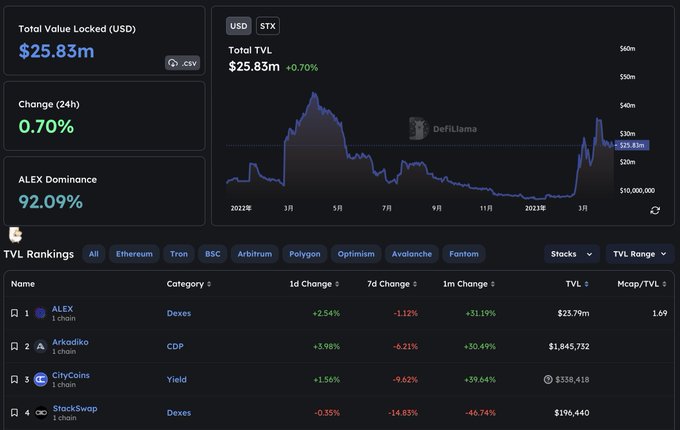Click StackSwap TVL value $196,440
The image size is (680, 430).
(x=572, y=413)
